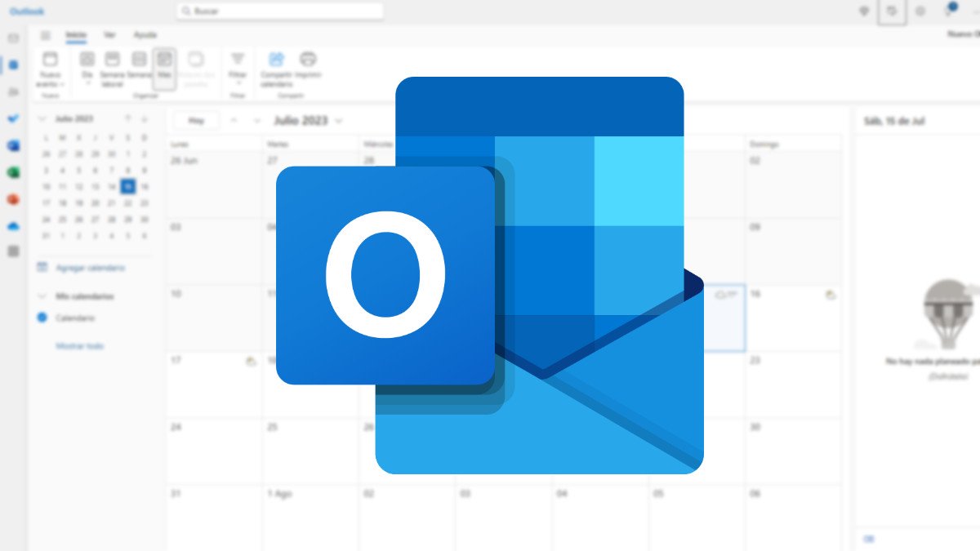The width and height of the screenshot is (980, 551).
Task: Open OneDrive from the left app rail
Action: tap(13, 225)
